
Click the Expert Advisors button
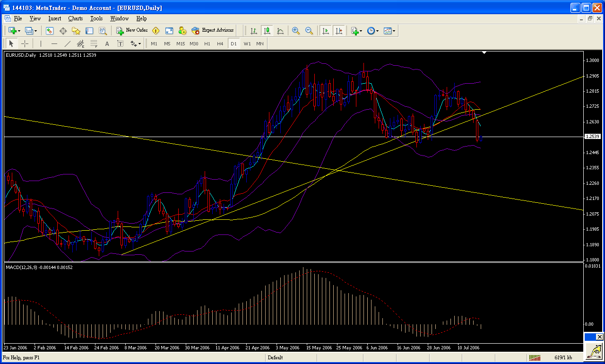pyautogui.click(x=213, y=30)
